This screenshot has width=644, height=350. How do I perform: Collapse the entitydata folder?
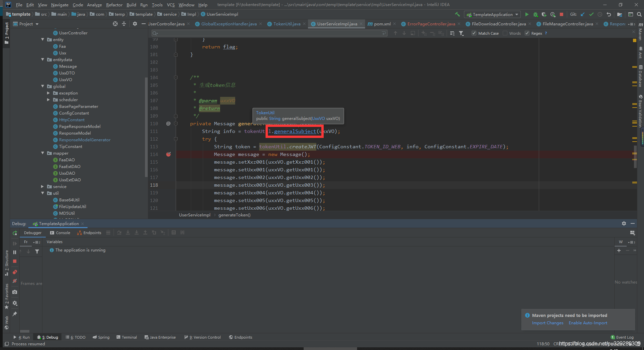43,59
